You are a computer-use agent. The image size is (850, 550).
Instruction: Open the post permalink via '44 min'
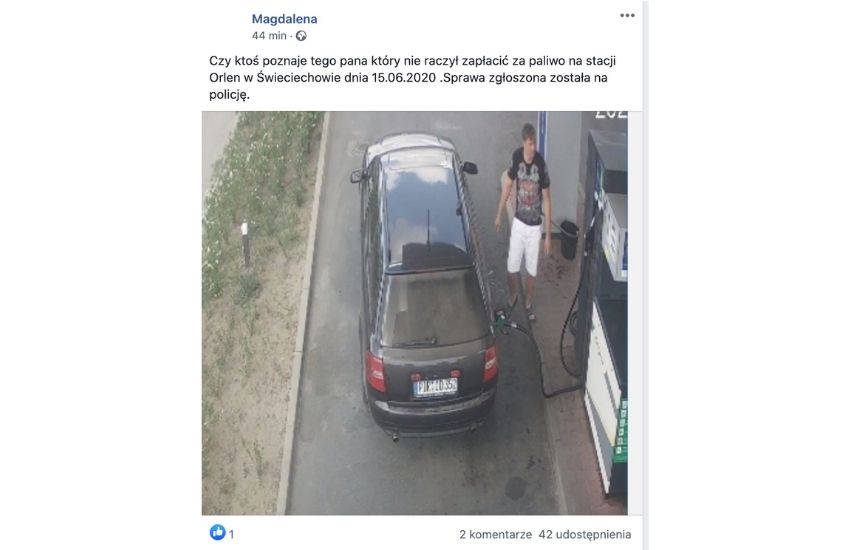pos(269,36)
